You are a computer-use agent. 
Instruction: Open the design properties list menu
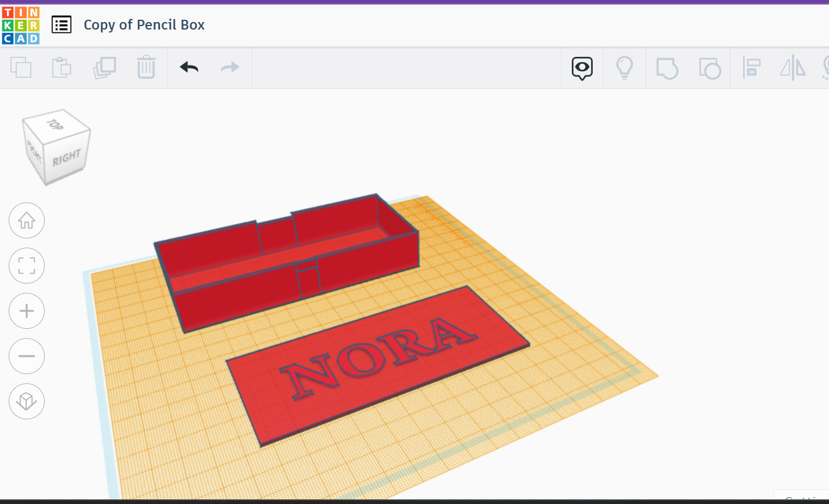(x=62, y=24)
